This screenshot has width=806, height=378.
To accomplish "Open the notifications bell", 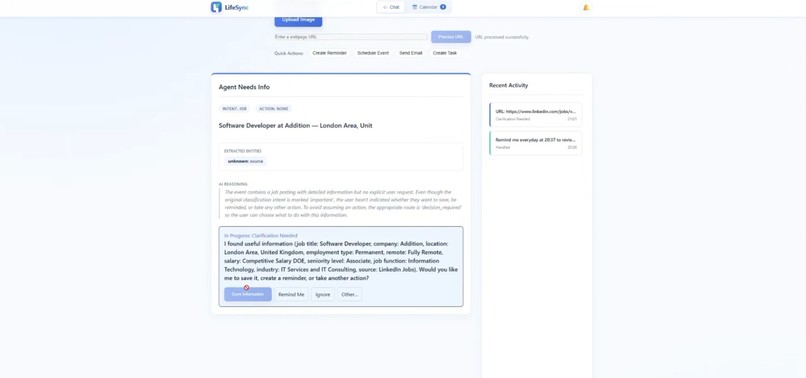I will (x=586, y=7).
